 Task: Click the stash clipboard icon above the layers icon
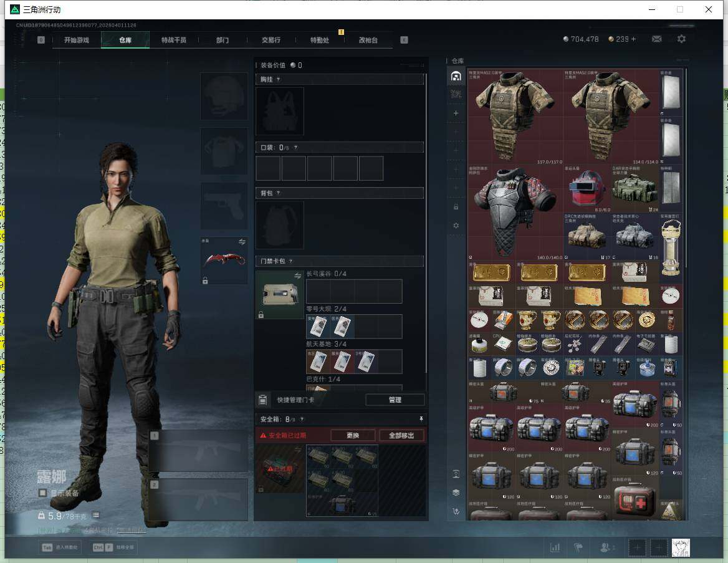pos(456,474)
